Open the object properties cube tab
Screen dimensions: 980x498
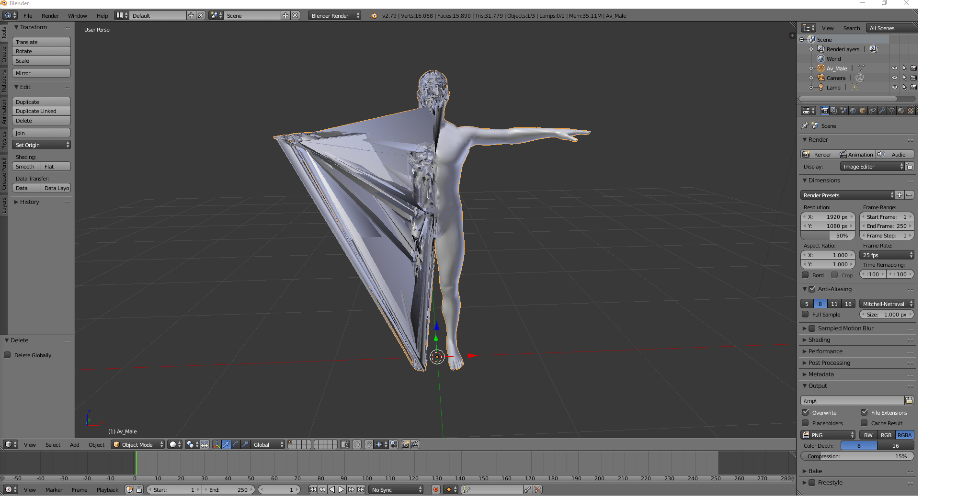point(863,111)
